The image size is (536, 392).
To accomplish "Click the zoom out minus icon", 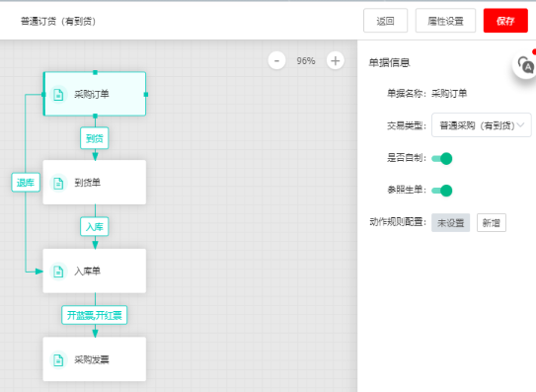I will tap(276, 61).
